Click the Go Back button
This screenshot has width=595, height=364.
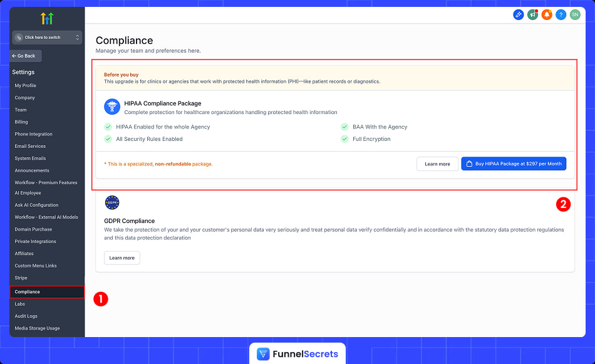[x=25, y=56]
